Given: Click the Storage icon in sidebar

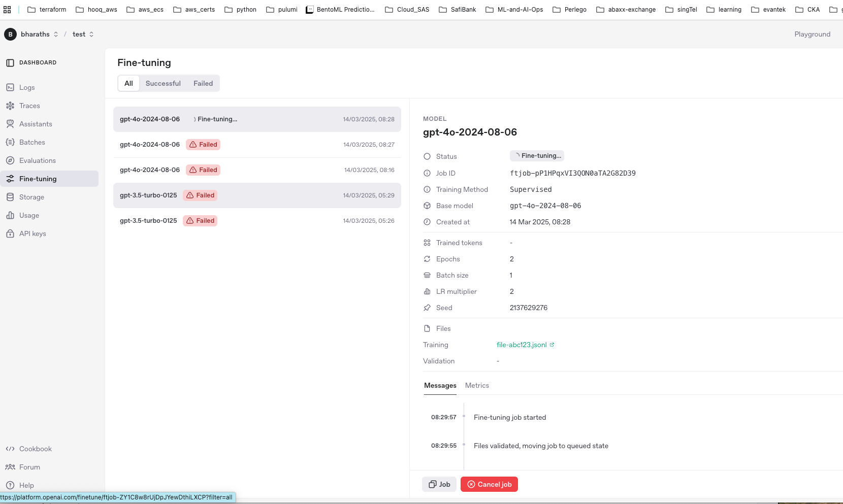Looking at the screenshot, I should tap(10, 197).
